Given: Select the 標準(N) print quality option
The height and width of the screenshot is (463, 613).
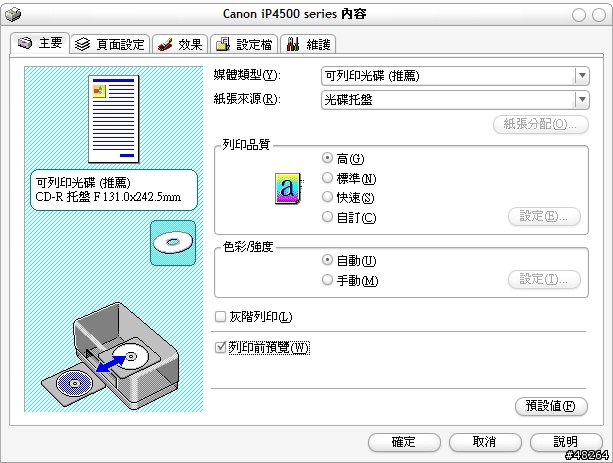Looking at the screenshot, I should click(327, 178).
